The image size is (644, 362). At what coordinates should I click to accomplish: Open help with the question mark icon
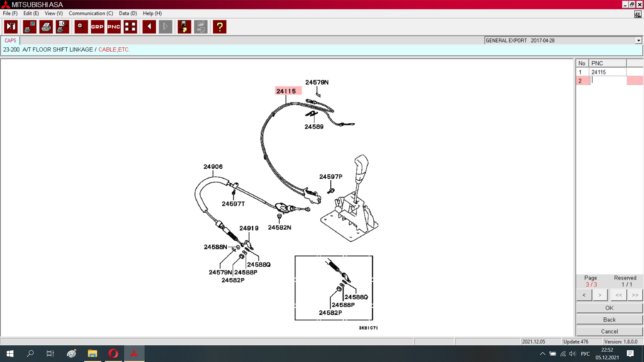220,27
